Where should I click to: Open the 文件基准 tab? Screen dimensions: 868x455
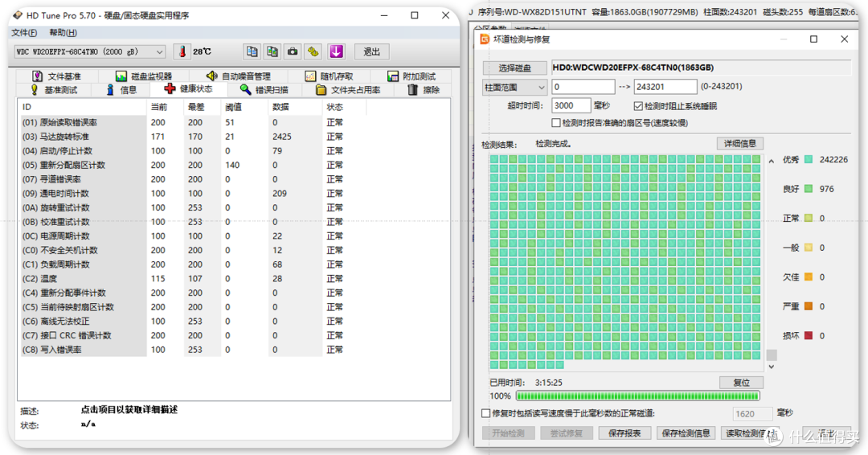(56, 76)
